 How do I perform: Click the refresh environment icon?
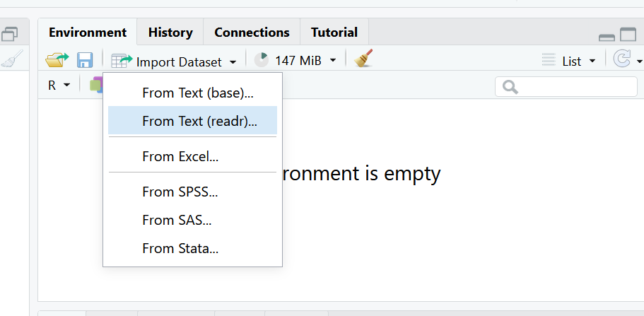point(621,60)
